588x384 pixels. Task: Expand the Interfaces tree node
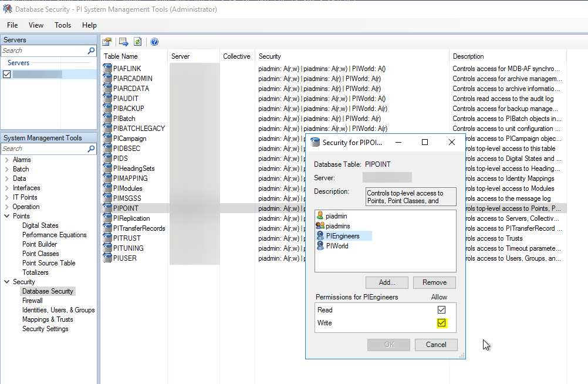(x=6, y=188)
